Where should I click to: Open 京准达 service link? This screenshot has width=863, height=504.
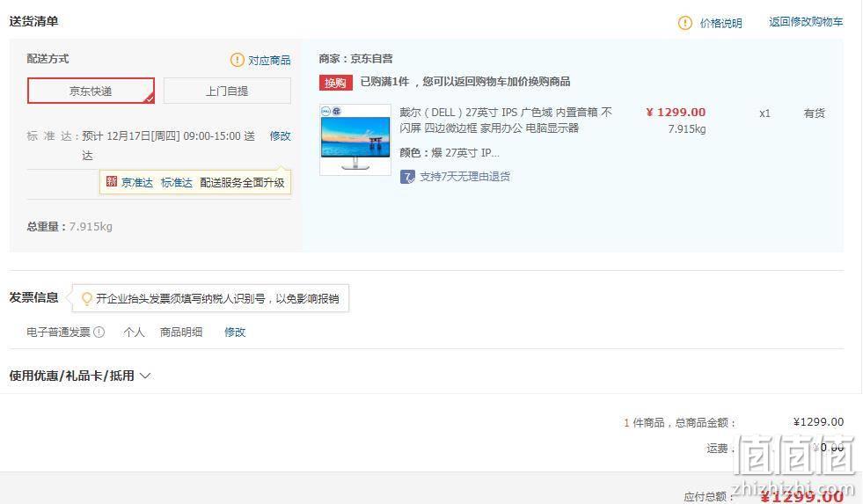tap(137, 183)
